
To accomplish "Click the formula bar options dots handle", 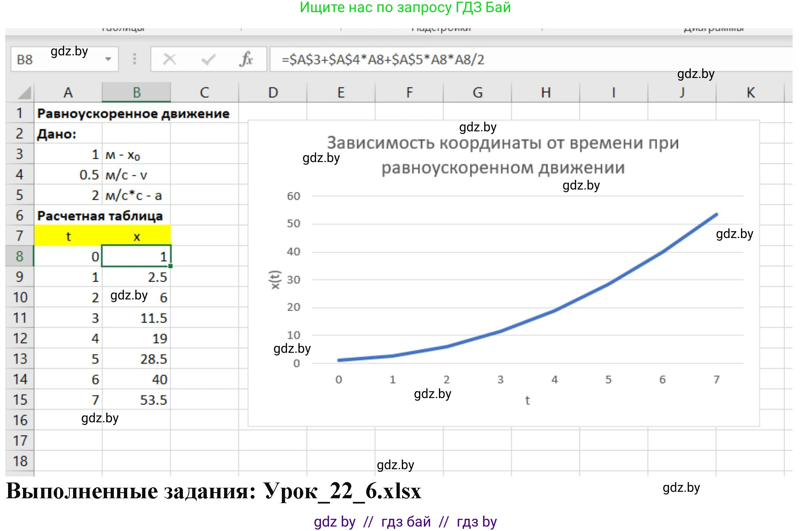I will point(134,59).
